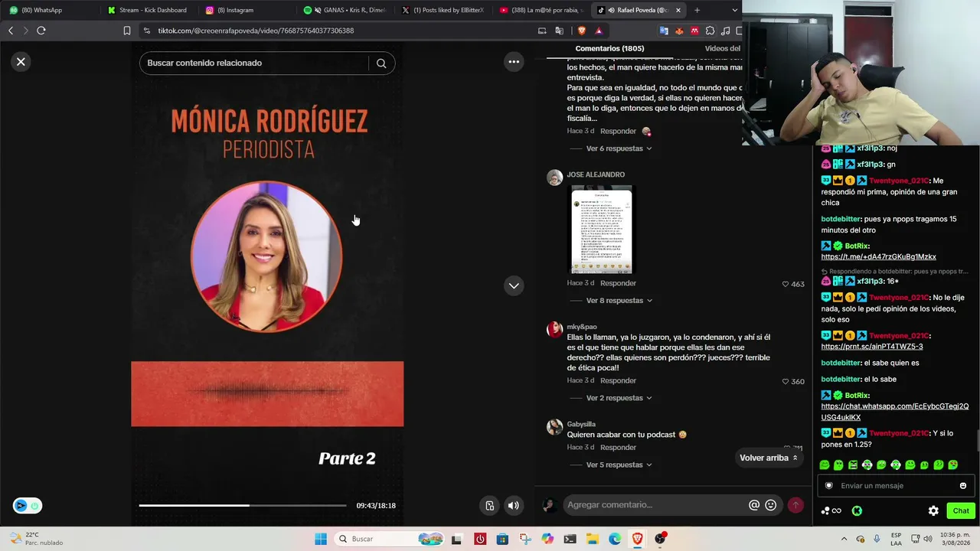Open Brave Shields lion icon
The height and width of the screenshot is (551, 980).
581,31
